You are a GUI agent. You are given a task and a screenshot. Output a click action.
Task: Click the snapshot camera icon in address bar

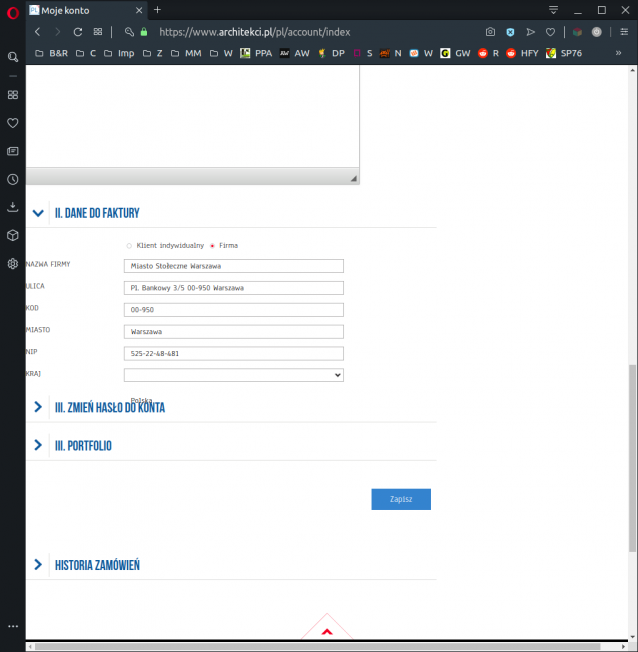490,32
